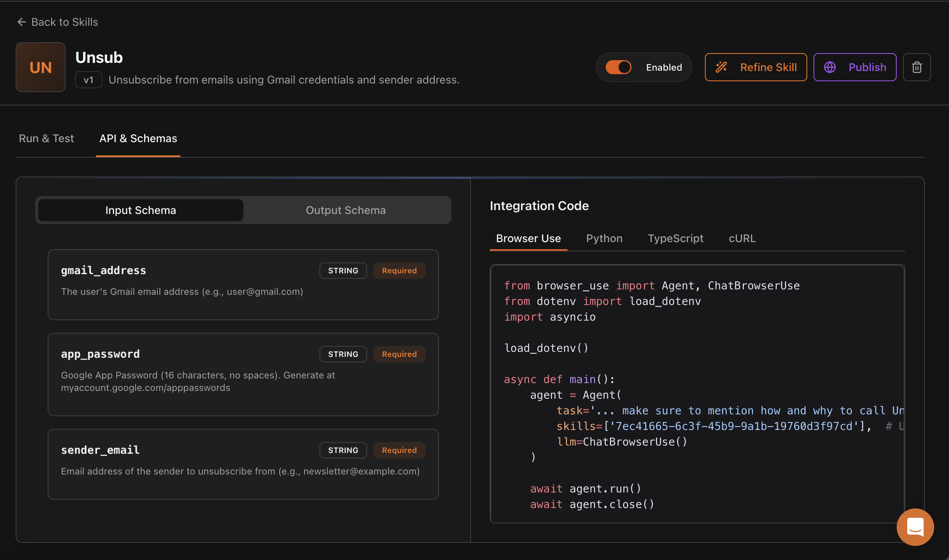The height and width of the screenshot is (560, 949).
Task: Switch to TypeScript code tab
Action: tap(675, 238)
